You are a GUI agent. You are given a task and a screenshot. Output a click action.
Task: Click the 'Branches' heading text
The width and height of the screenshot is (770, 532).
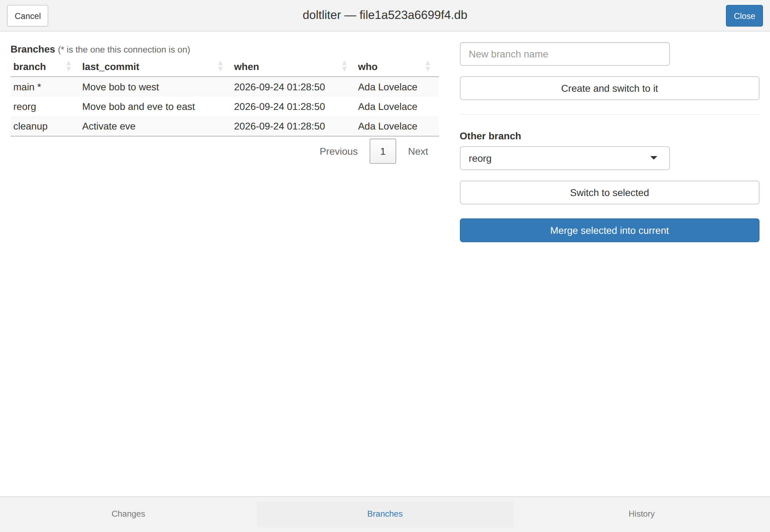33,49
